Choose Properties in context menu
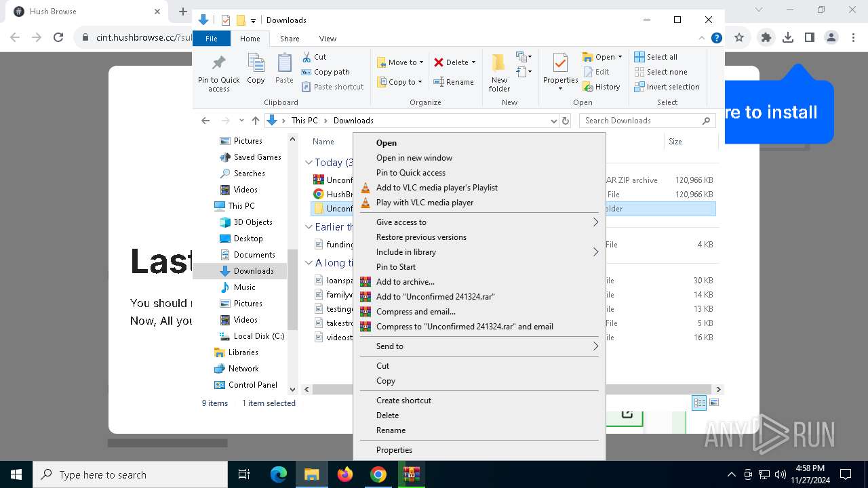This screenshot has width=868, height=488. [x=479, y=450]
